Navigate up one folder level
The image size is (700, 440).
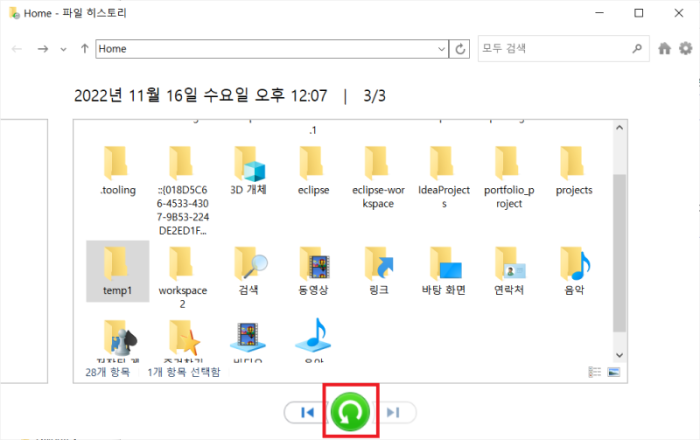pyautogui.click(x=84, y=48)
